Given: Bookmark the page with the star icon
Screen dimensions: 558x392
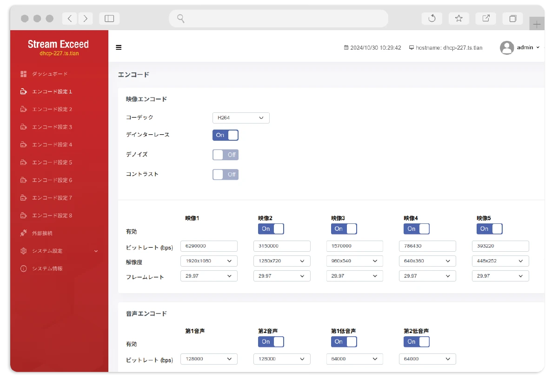Looking at the screenshot, I should coord(458,19).
